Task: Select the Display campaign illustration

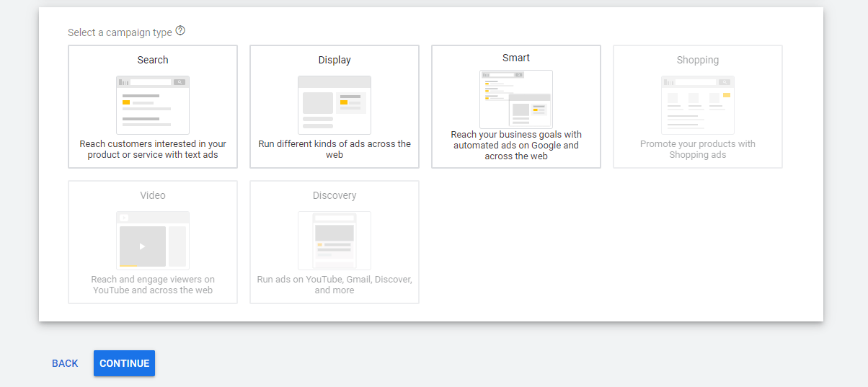Action: pos(335,105)
